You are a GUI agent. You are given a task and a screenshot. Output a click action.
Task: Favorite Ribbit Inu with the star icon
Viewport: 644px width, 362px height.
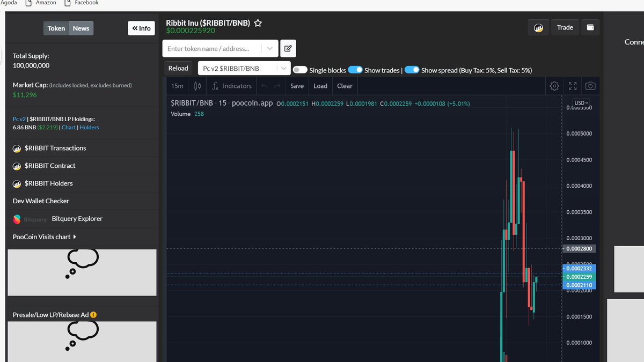click(x=258, y=23)
